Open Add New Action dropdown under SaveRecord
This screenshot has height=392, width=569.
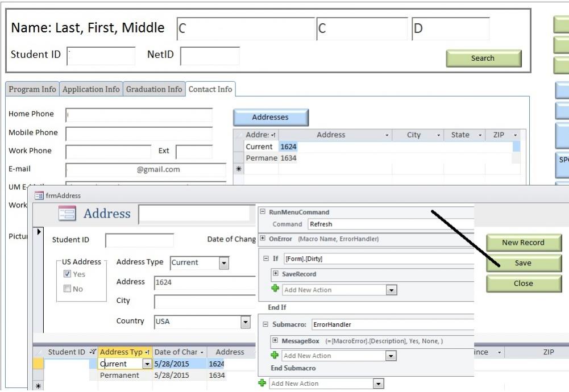(391, 290)
